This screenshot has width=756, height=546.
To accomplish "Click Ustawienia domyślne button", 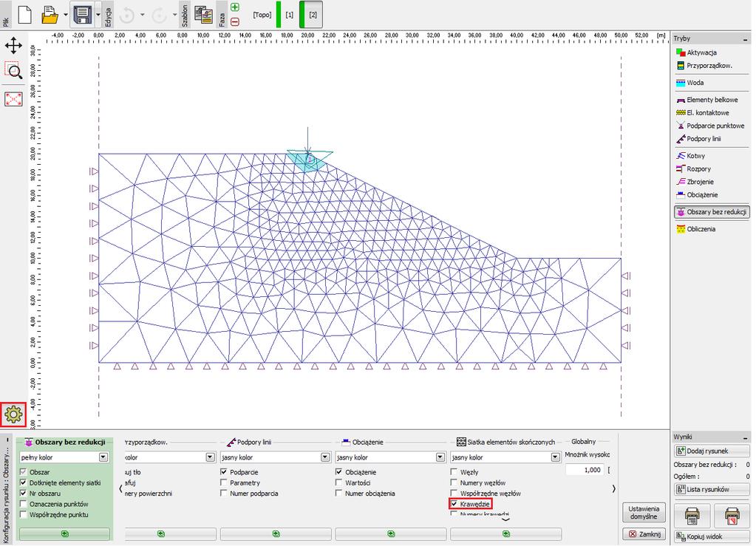I will click(x=644, y=512).
